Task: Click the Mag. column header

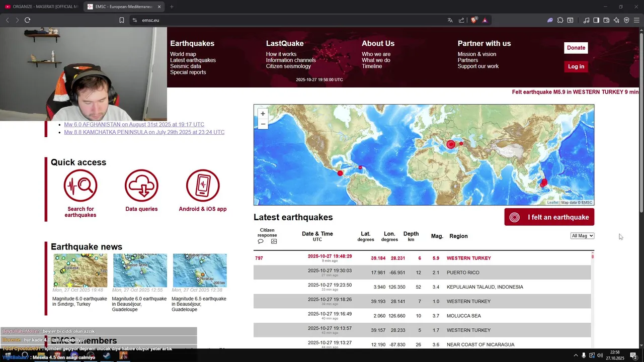Action: (437, 236)
